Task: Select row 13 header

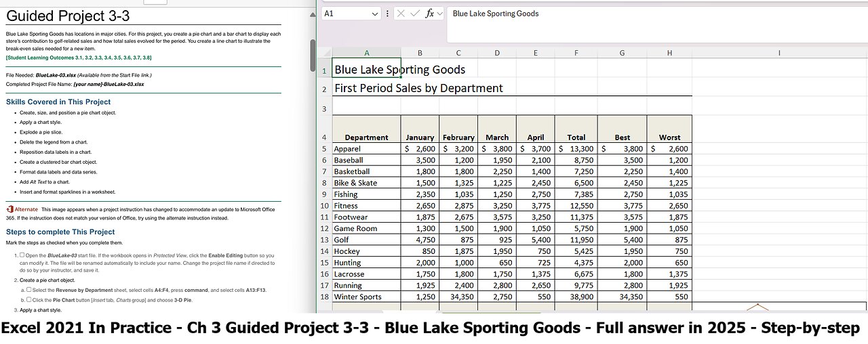Action: tap(325, 240)
